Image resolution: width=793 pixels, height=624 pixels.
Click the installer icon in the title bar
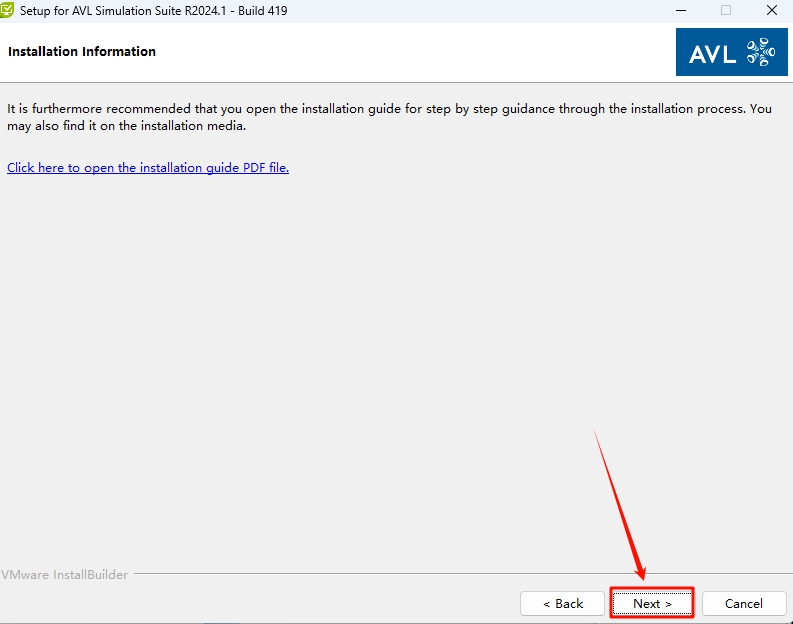8,10
